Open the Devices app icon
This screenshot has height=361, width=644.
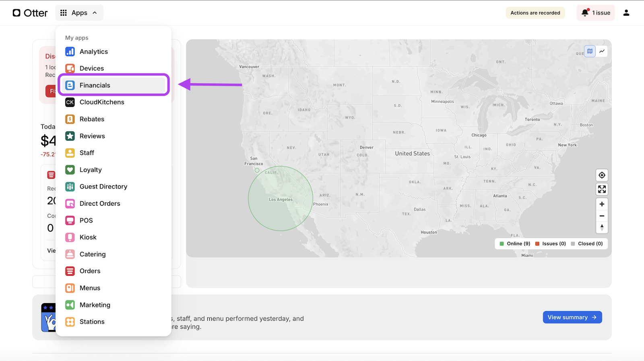pos(70,68)
